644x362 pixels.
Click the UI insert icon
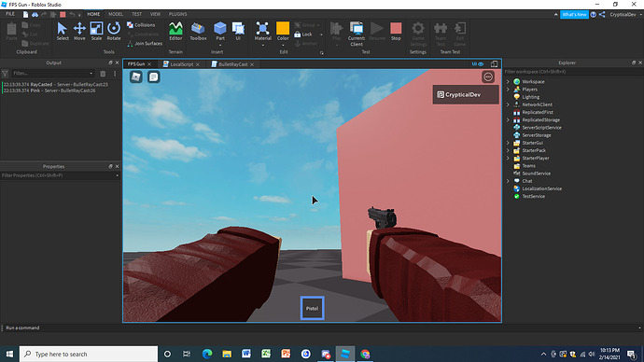[x=238, y=31]
